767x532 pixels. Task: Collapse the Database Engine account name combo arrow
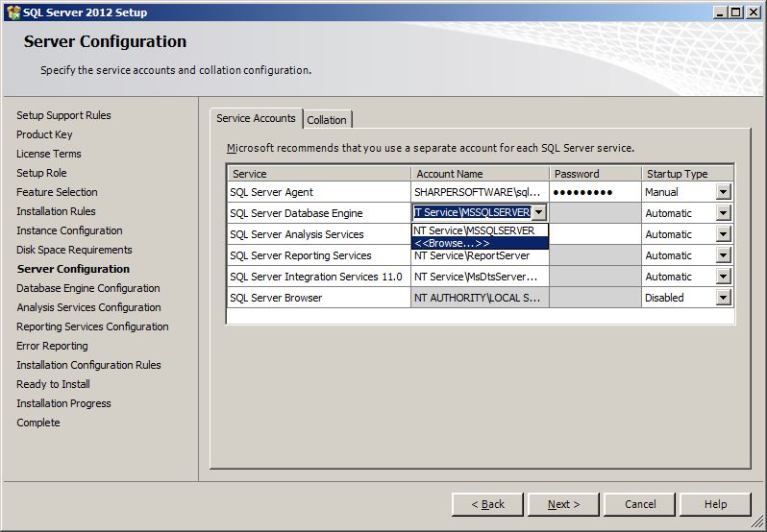[538, 212]
